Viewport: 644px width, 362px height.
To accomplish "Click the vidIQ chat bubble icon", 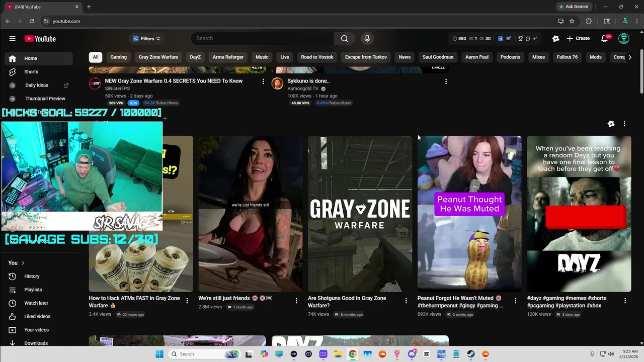I will [x=528, y=39].
